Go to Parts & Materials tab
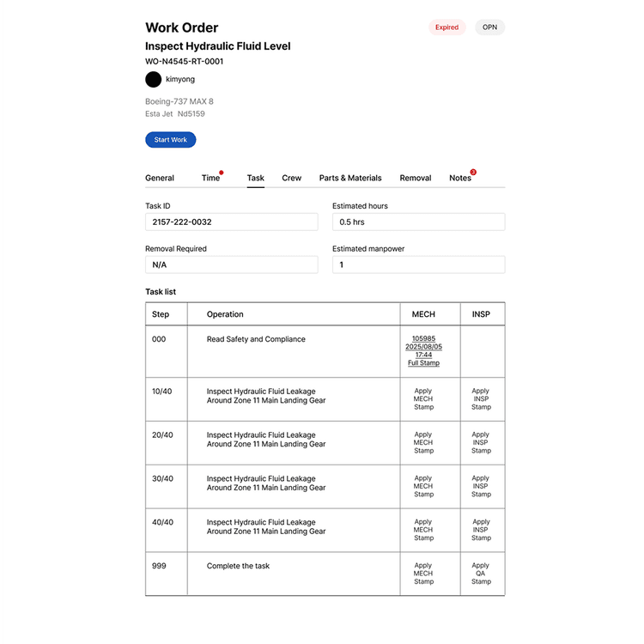Screen dimensions: 644x644 [x=350, y=178]
